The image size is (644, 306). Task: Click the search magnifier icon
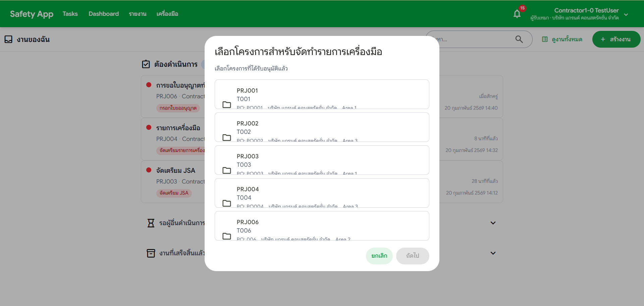click(519, 39)
